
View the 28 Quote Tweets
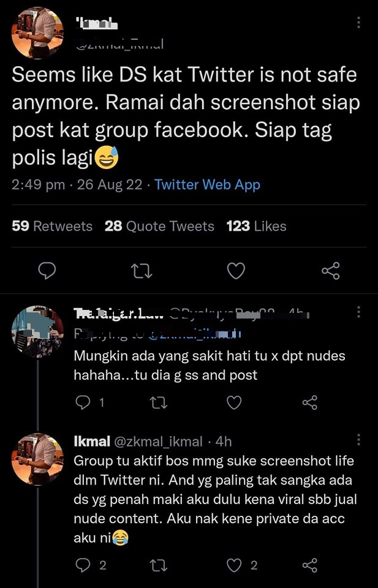(x=159, y=226)
